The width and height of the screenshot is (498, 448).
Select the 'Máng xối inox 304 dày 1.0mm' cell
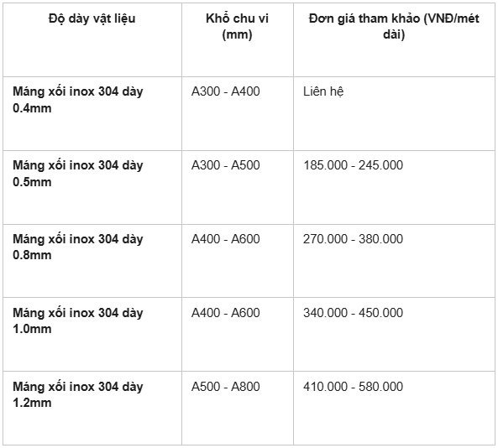(92, 335)
